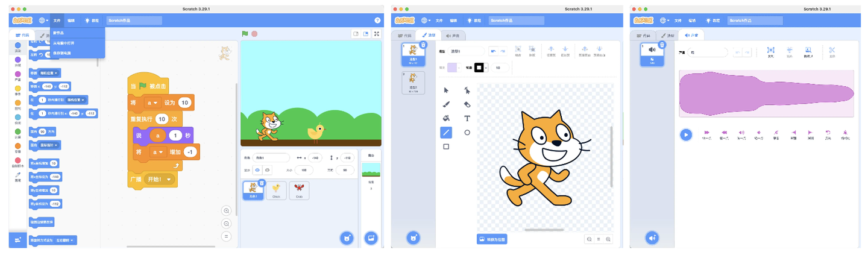868x258 pixels.
Task: Open the point towards mouse-pointer dropdown
Action: [49, 145]
